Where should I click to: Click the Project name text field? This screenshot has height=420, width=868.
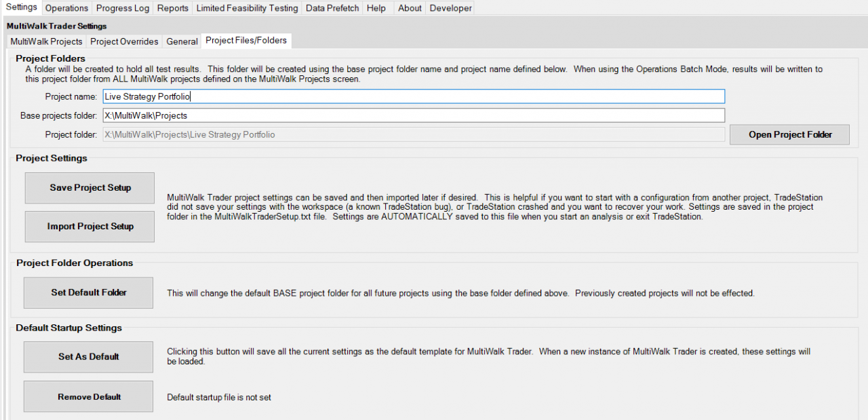413,96
